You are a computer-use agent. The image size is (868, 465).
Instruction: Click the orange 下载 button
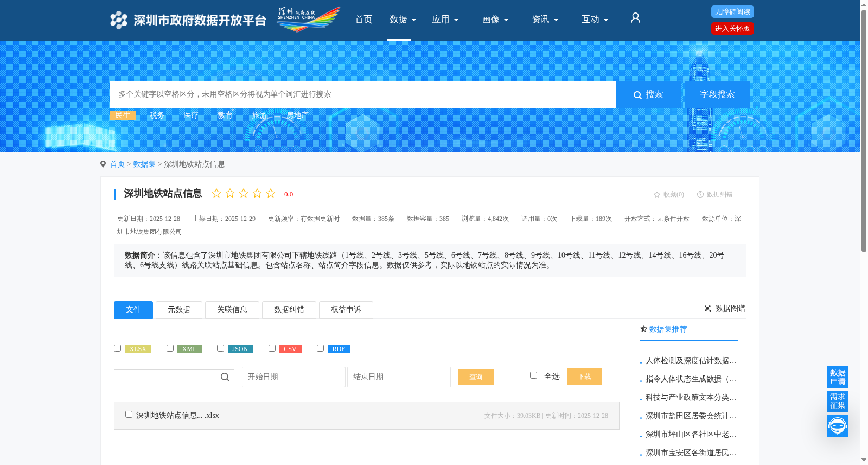pyautogui.click(x=584, y=377)
